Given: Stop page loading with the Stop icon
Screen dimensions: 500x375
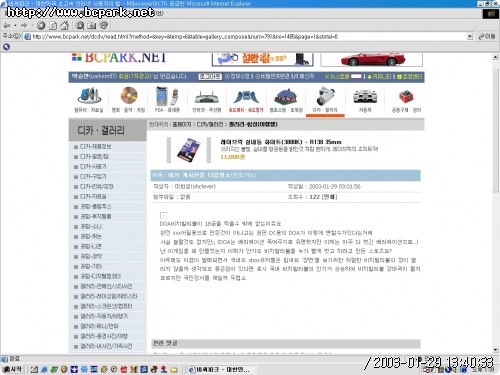Looking at the screenshot, I should coord(41,25).
